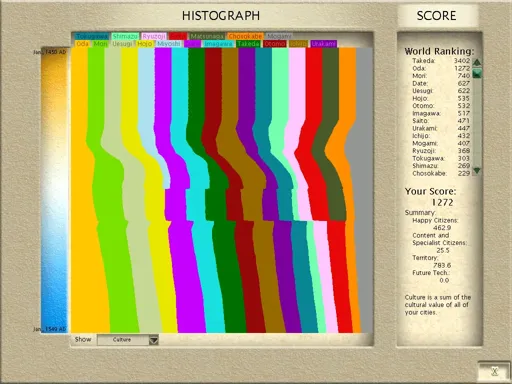This screenshot has height=384, width=512.
Task: Select the Ryuzoji legend label
Action: pyautogui.click(x=154, y=36)
